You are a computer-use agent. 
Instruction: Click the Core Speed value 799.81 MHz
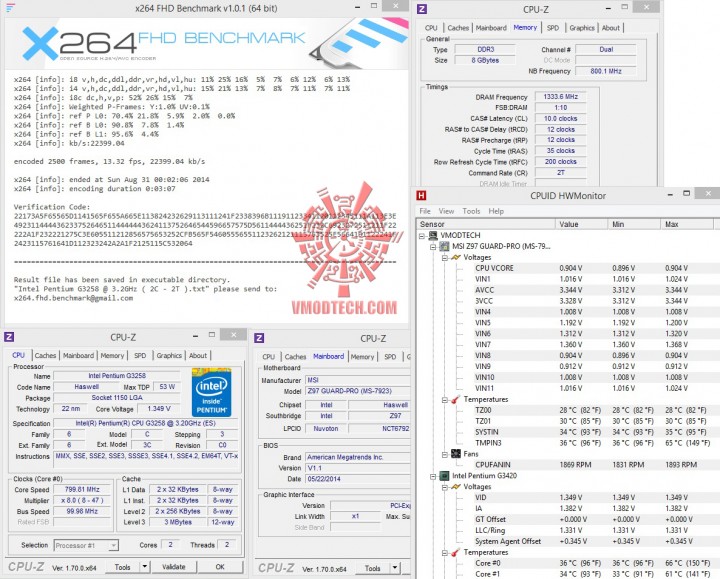pyautogui.click(x=82, y=489)
